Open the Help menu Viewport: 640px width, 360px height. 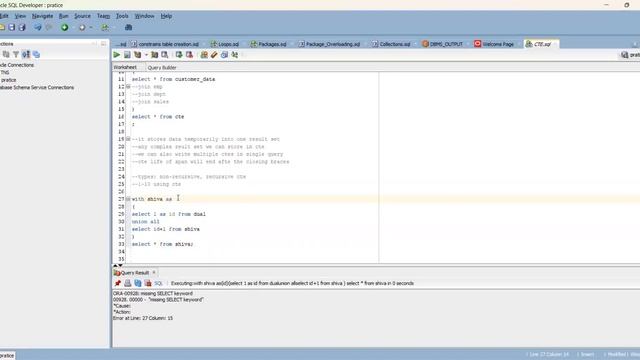pos(166,16)
